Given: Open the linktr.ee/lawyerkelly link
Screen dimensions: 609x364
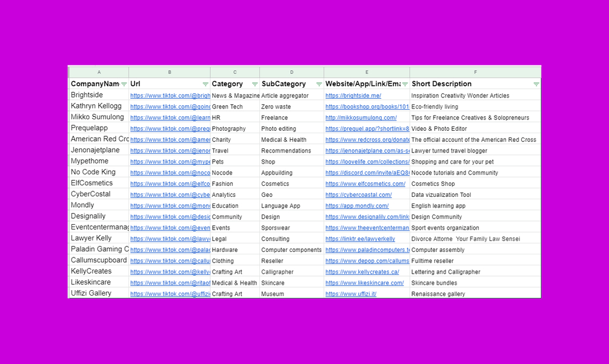Looking at the screenshot, I should tap(360, 239).
